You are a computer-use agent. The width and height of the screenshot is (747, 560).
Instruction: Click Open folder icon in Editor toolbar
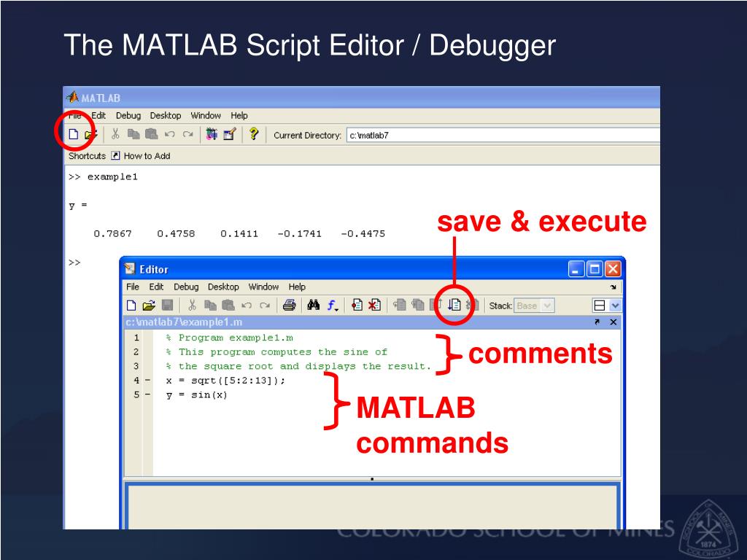[149, 306]
